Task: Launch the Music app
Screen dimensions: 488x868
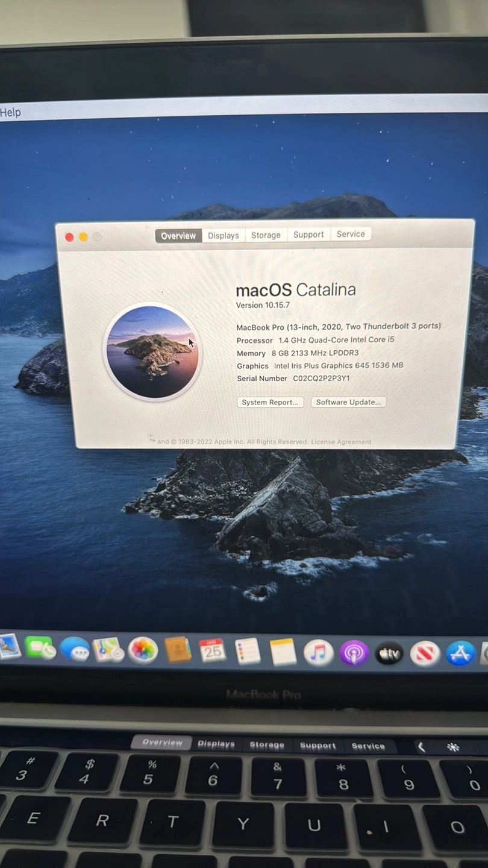Action: 318,653
